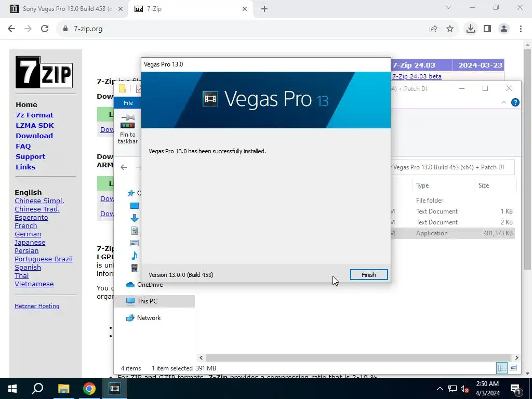Open 7-Zip 24.03 beta link
The width and height of the screenshot is (532, 399).
point(417,76)
